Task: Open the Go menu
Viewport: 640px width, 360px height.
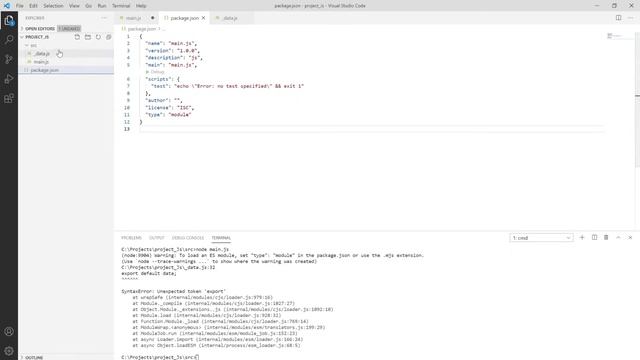Action: point(89,6)
